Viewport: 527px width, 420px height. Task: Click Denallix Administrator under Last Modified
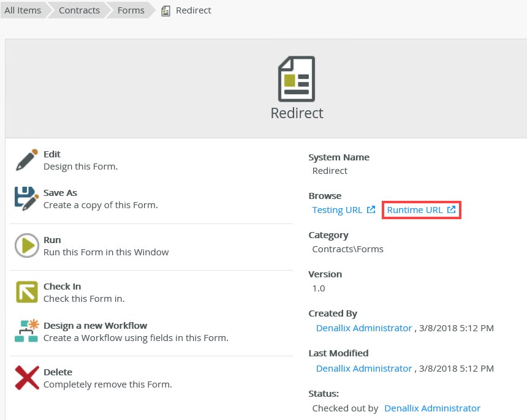364,369
